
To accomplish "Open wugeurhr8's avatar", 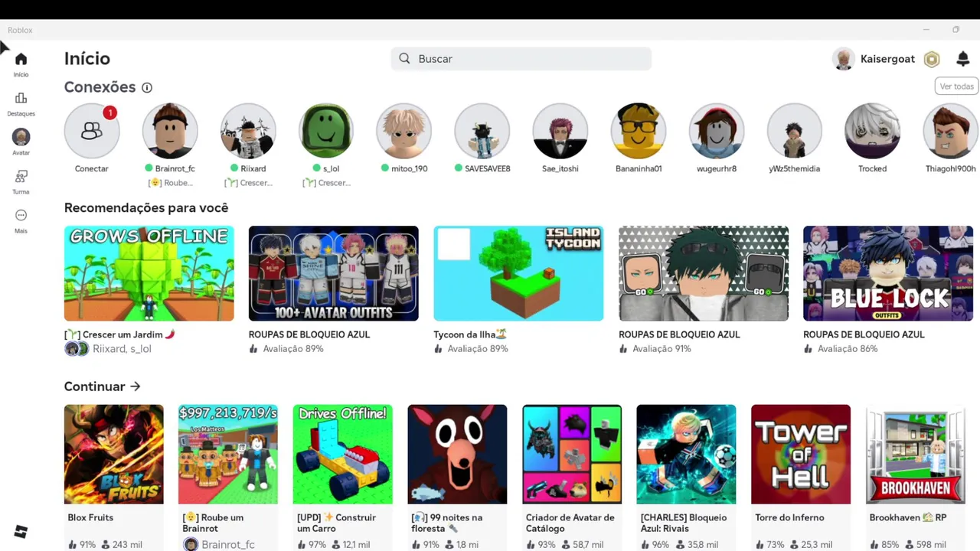I will click(717, 131).
